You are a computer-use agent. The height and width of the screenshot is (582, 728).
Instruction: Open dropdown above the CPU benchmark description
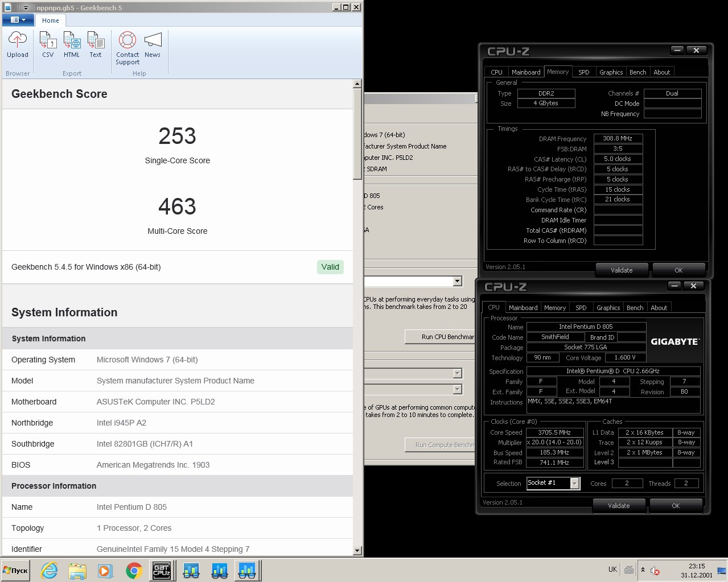(x=457, y=281)
